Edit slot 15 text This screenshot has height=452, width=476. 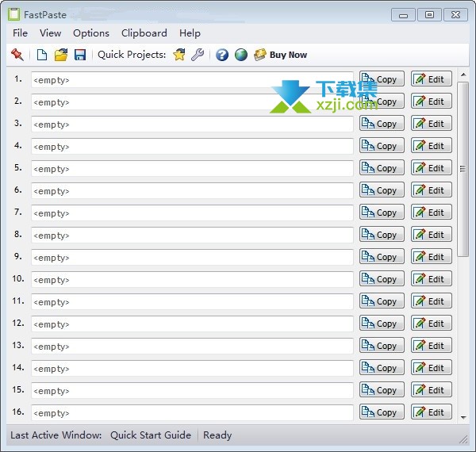432,389
